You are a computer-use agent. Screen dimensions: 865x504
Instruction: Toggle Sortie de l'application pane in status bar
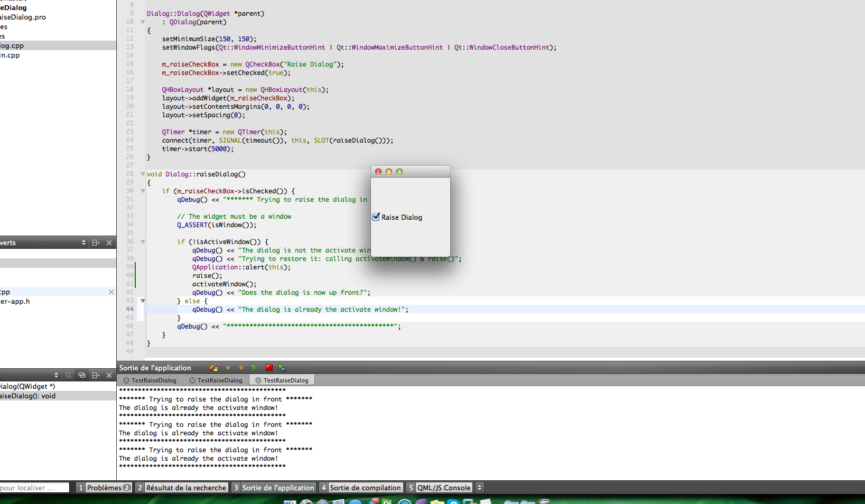274,488
